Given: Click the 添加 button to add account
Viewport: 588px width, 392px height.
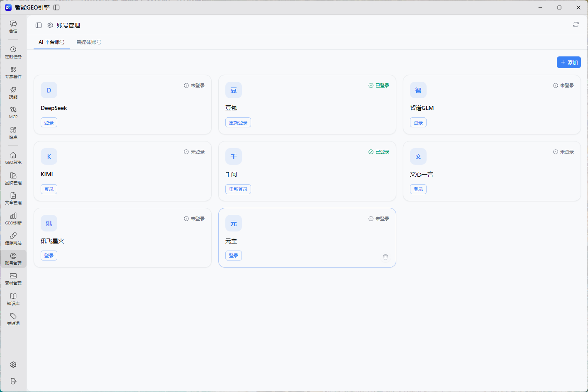Looking at the screenshot, I should (569, 62).
